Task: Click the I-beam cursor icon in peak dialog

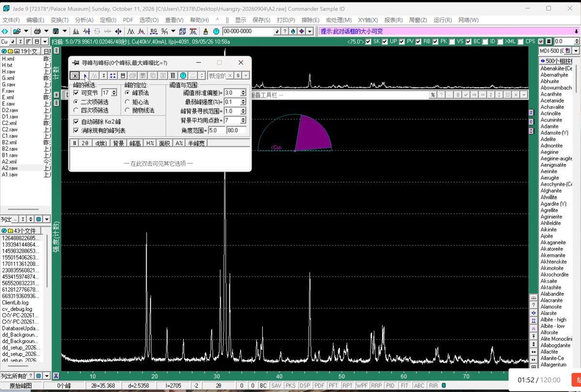Action: 104,75
